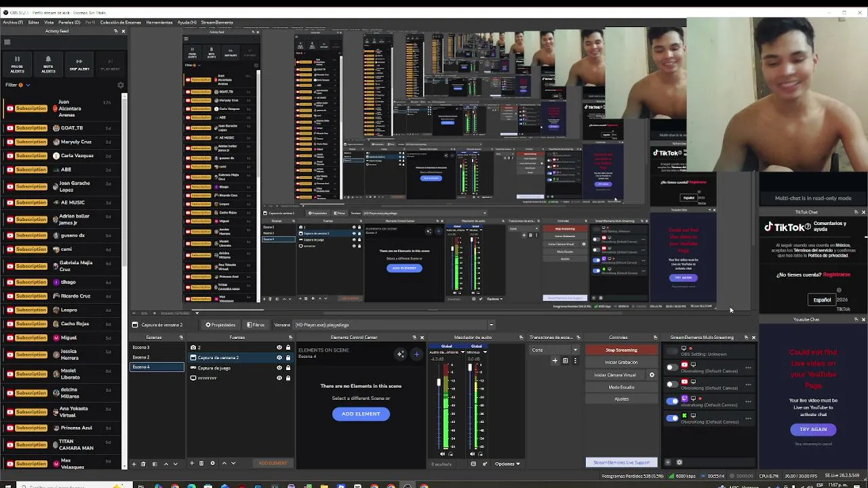Click Iniciar Cámara Virtual
This screenshot has width=868, height=488.
[x=615, y=375]
